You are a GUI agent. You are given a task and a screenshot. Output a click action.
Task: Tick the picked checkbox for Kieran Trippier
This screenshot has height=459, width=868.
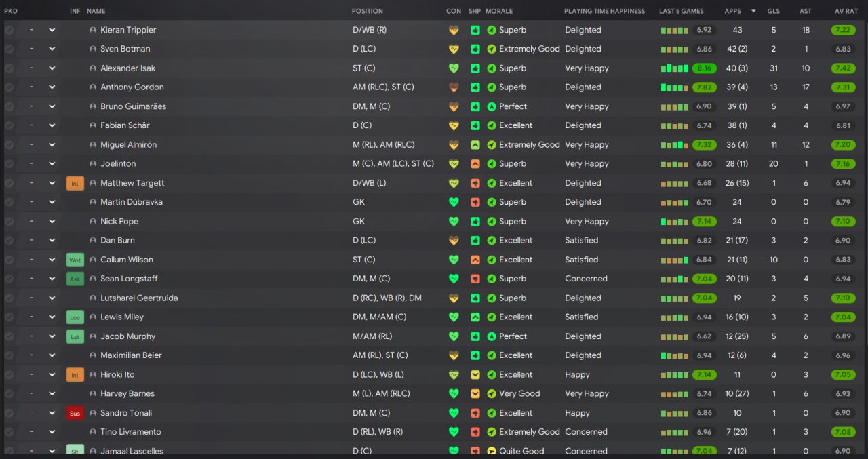9,31
